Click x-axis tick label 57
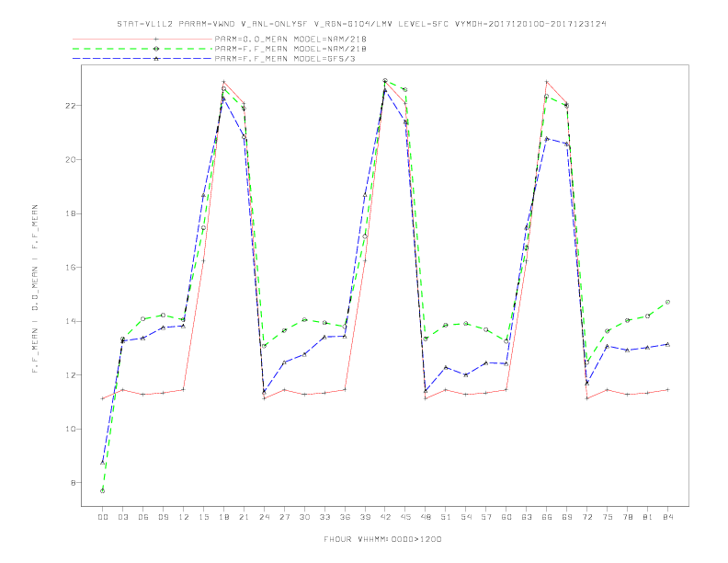 coord(486,517)
